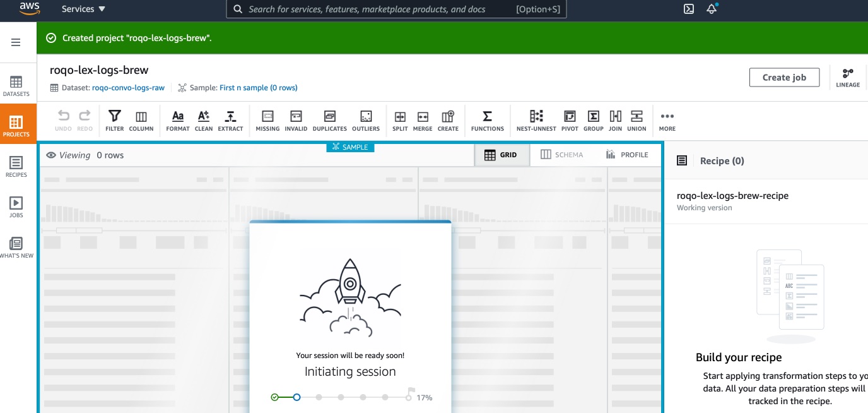
Task: Open the Union tool
Action: coord(636,120)
